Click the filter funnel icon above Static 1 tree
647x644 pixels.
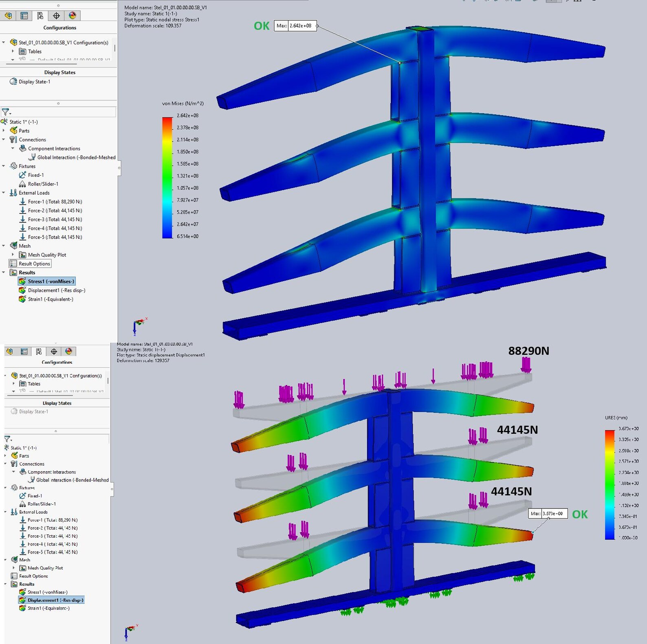(6, 112)
